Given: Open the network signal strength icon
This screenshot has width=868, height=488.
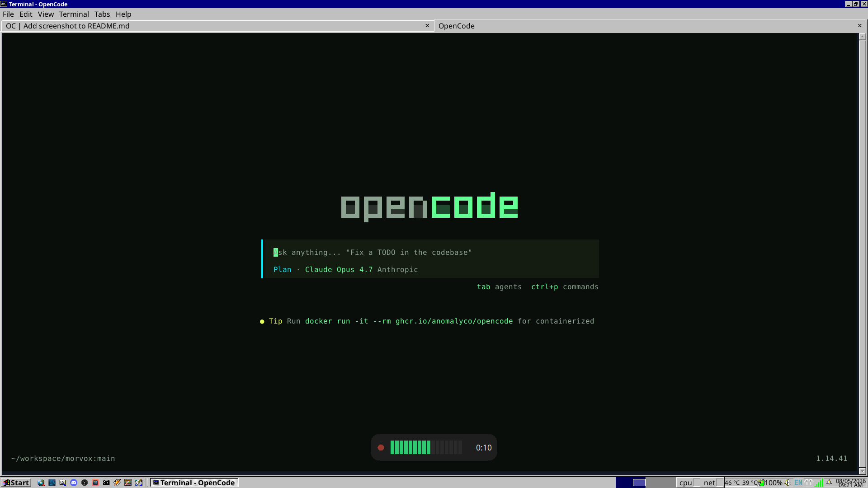Looking at the screenshot, I should point(819,483).
